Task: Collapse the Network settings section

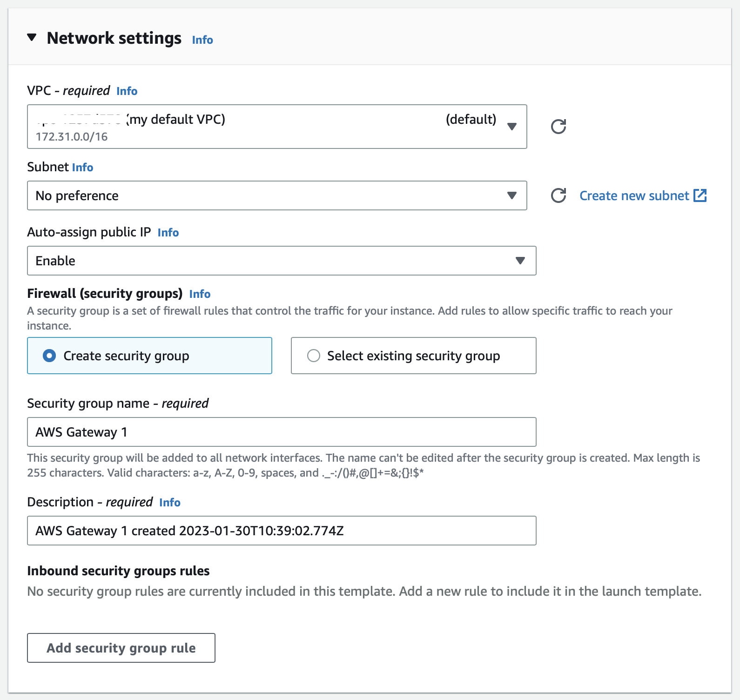Action: [32, 38]
